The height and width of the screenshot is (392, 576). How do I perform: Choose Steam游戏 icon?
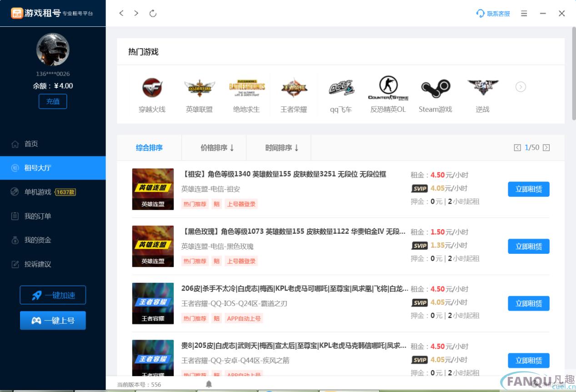click(x=436, y=95)
